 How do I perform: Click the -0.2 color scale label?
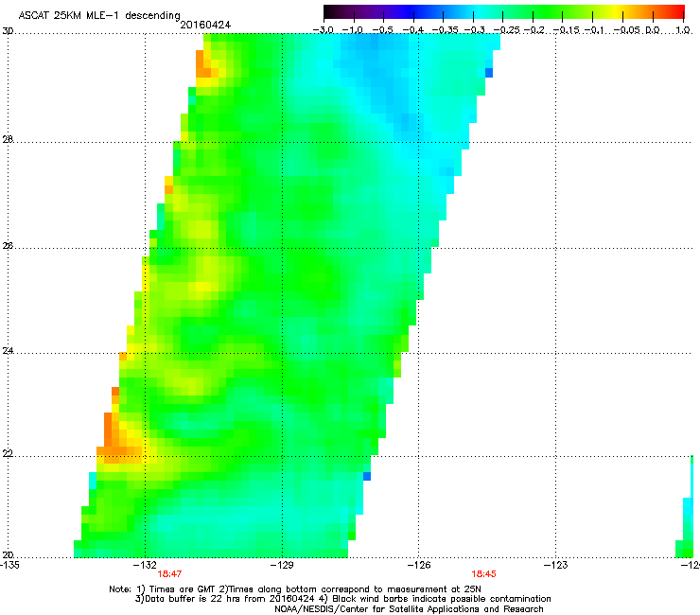tap(534, 30)
